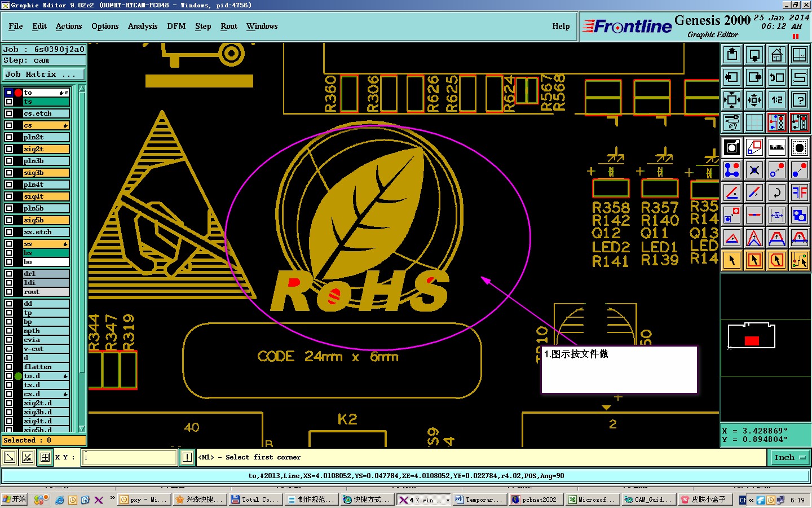Toggle checkbox for sig3b layer
The height and width of the screenshot is (508, 812).
click(x=9, y=173)
